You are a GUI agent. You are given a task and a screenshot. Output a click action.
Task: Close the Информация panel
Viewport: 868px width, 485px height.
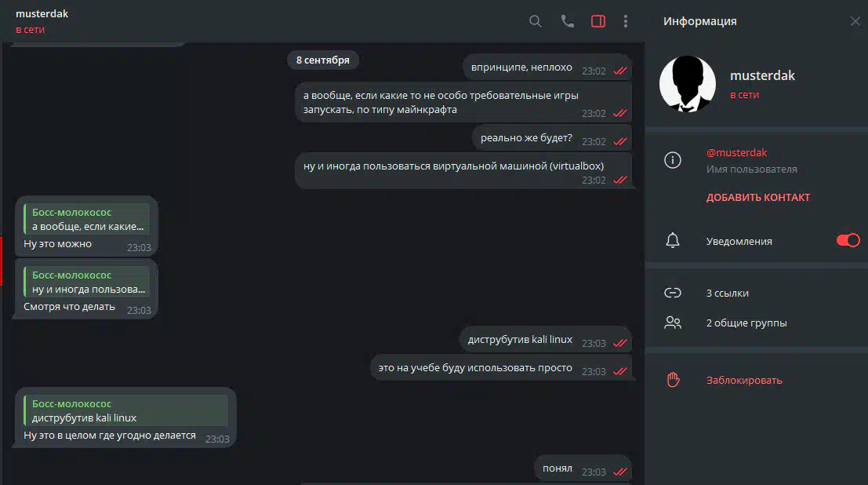(855, 21)
